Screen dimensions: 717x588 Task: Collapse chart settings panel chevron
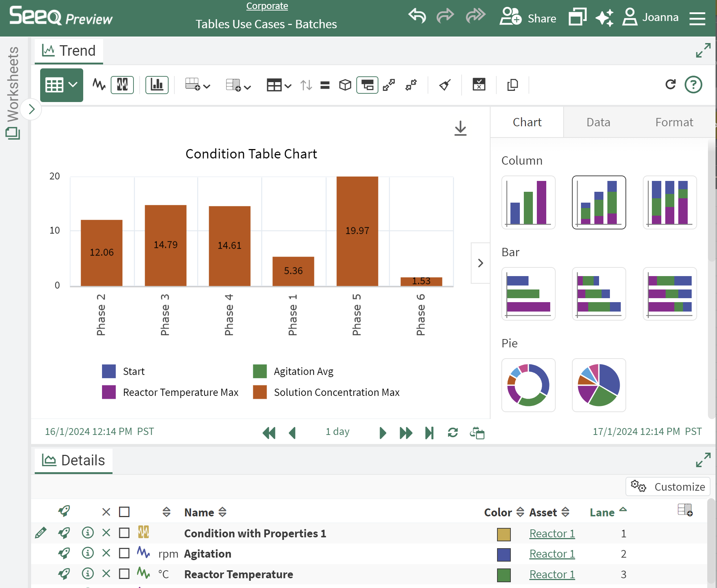click(x=480, y=263)
